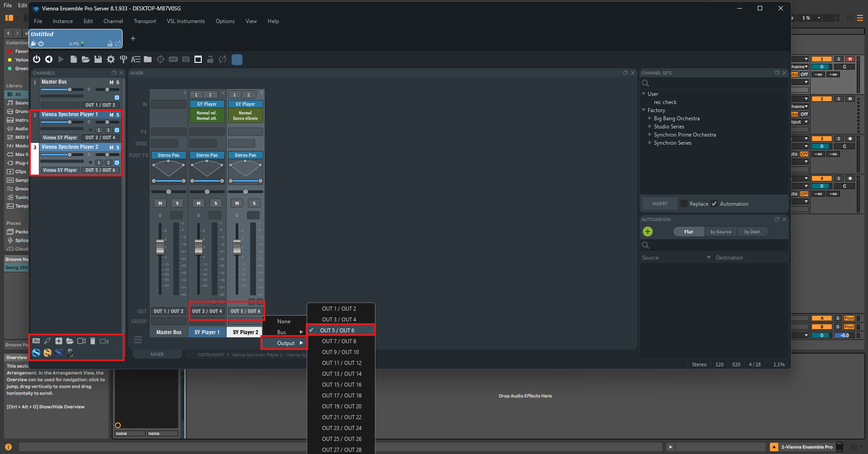Click the INSERT button in Channel Sets
868x454 pixels.
659,204
